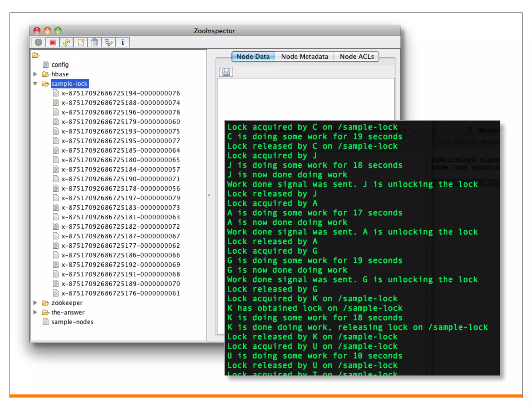Select node ending in 0000000076

pyautogui.click(x=121, y=93)
